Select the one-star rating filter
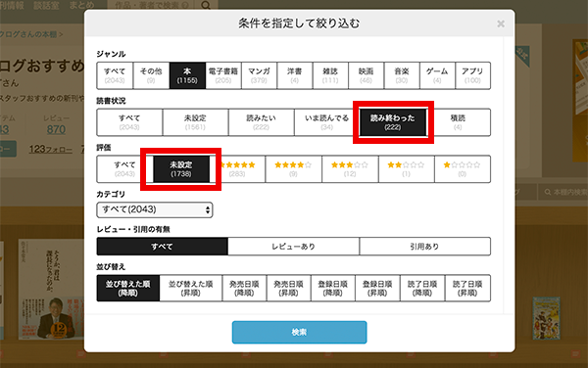Screen dimensions: 588x368 pos(463,169)
